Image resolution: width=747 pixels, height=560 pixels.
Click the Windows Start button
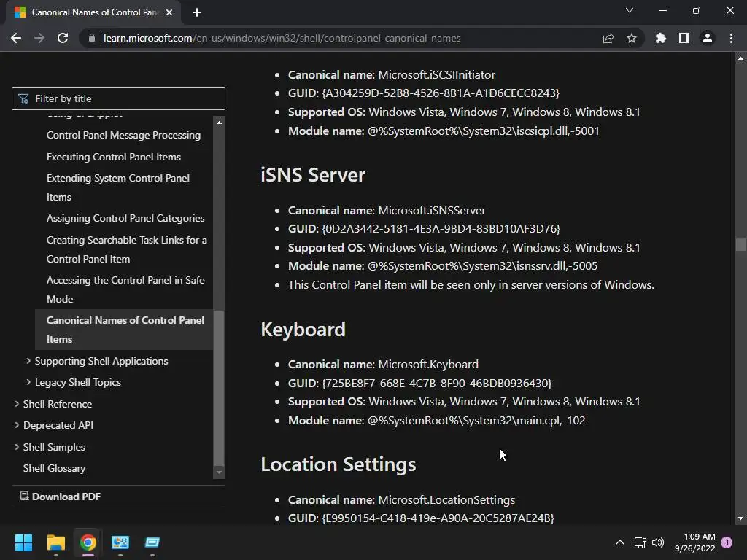tap(23, 542)
